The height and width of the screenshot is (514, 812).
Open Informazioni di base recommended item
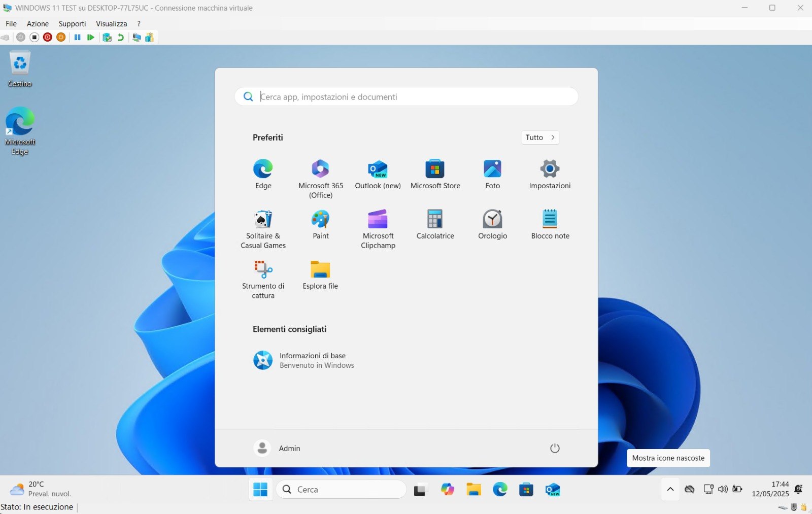pos(304,360)
